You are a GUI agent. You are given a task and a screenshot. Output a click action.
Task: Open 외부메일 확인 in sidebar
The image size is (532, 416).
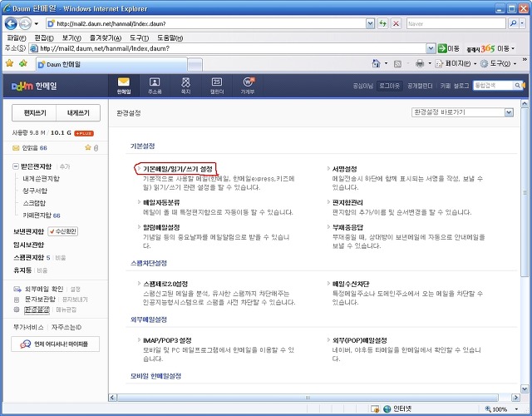pos(44,289)
